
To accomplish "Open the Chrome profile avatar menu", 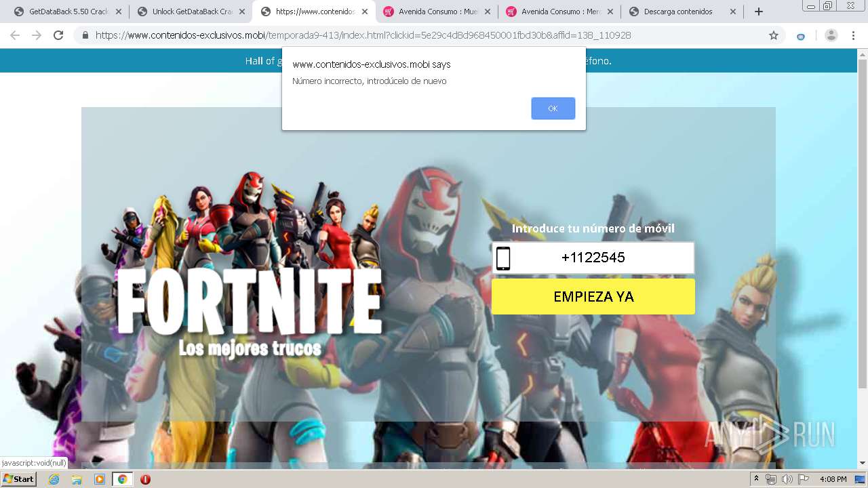I will [x=831, y=35].
